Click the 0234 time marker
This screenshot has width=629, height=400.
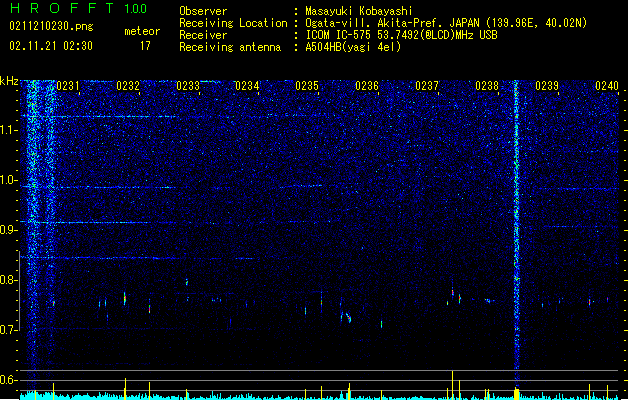(247, 86)
